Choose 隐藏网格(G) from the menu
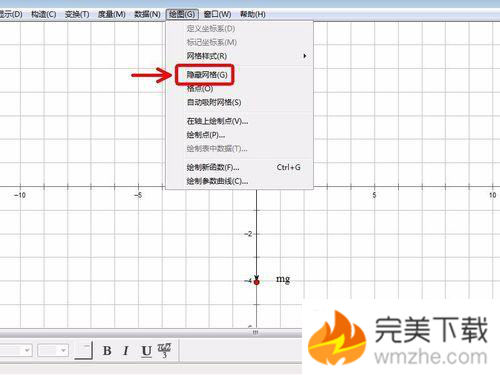The image size is (500, 375). point(207,75)
